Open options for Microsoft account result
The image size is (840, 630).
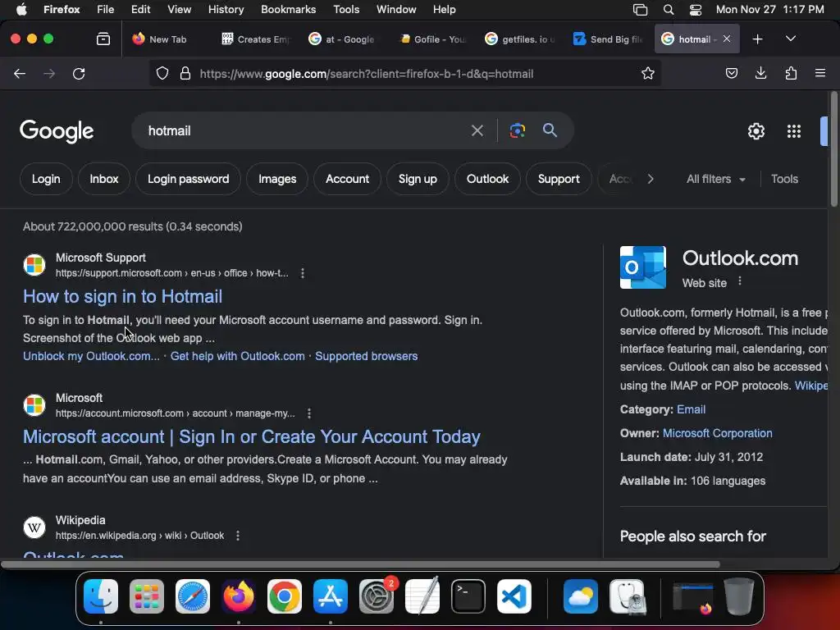point(309,413)
